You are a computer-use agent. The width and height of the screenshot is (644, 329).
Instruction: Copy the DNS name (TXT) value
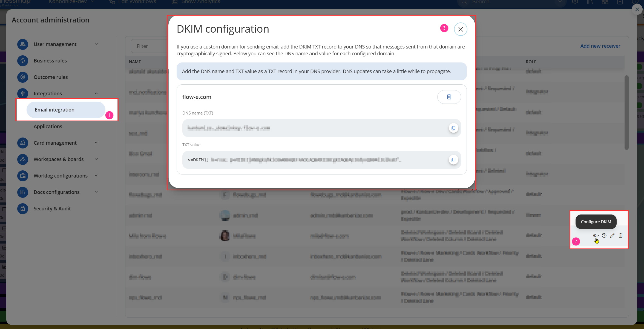coord(453,128)
